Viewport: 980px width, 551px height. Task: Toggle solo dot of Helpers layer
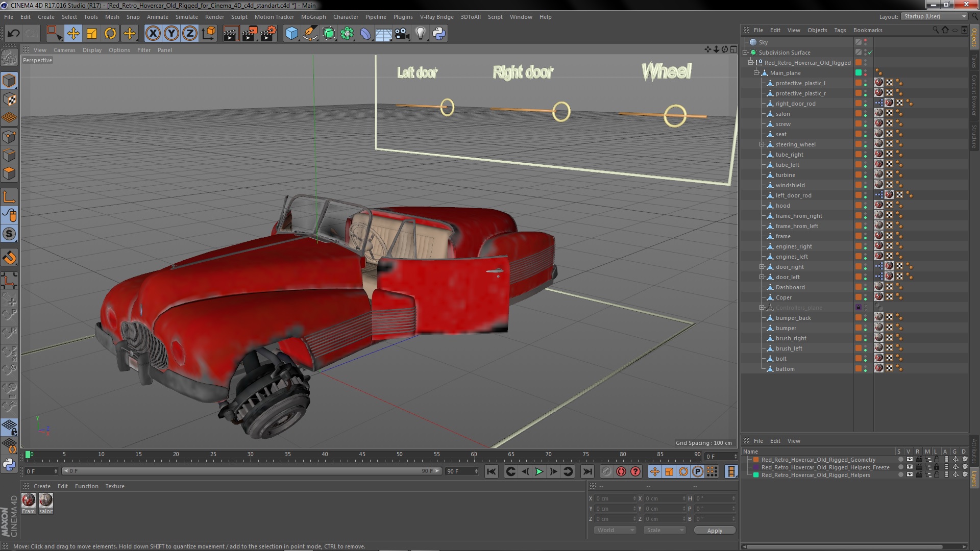[900, 475]
